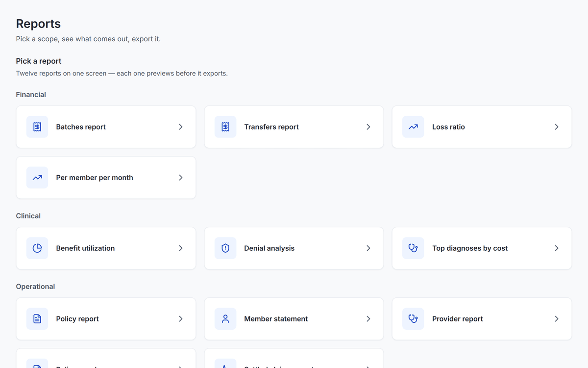Select the "Transfers report" label
Image resolution: width=588 pixels, height=368 pixels.
(271, 127)
